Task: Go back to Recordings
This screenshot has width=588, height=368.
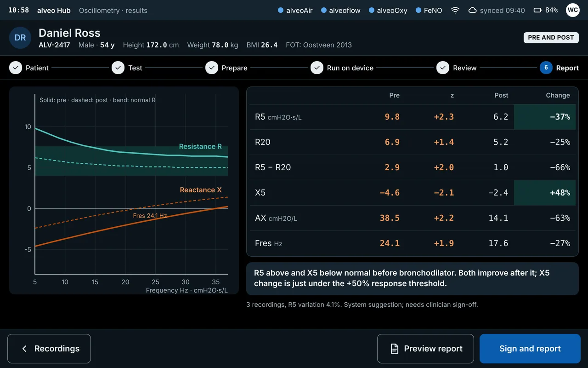Action: (x=49, y=349)
